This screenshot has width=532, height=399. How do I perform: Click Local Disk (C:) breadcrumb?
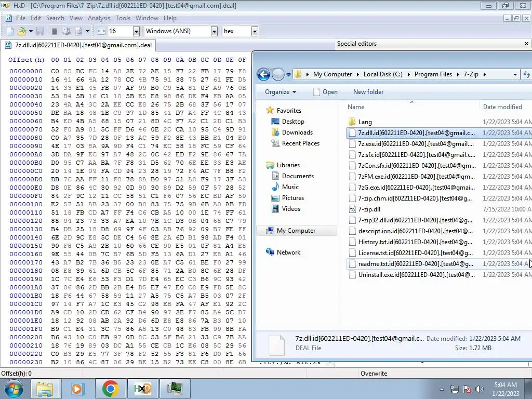coord(383,74)
